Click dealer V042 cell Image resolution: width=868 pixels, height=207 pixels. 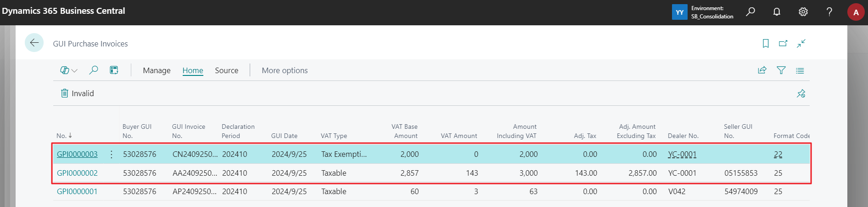(x=677, y=192)
